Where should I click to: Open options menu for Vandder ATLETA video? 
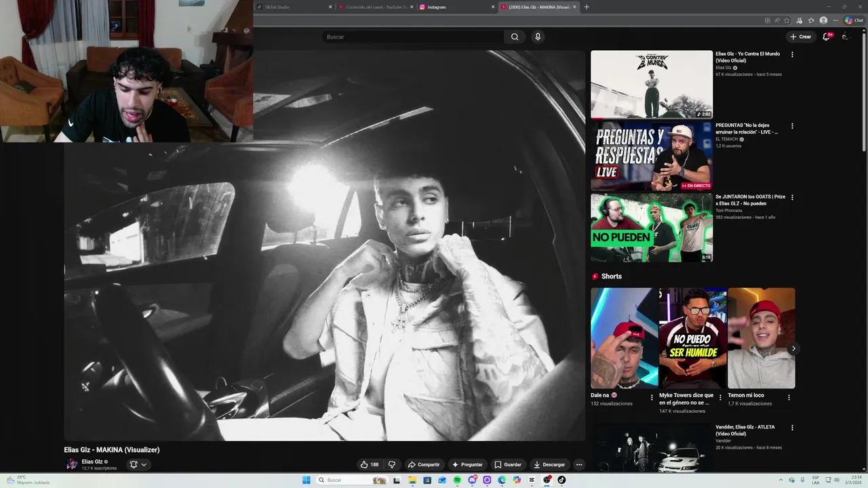(x=792, y=428)
